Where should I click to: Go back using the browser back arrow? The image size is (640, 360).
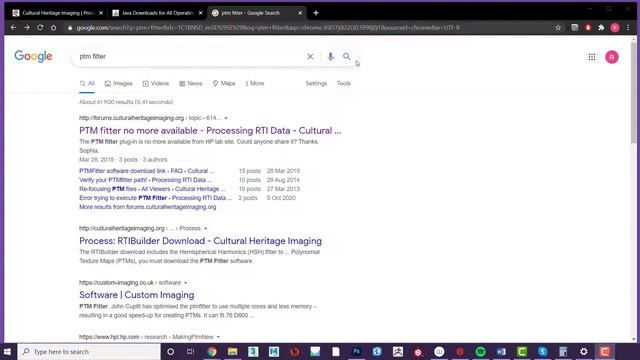tap(13, 28)
